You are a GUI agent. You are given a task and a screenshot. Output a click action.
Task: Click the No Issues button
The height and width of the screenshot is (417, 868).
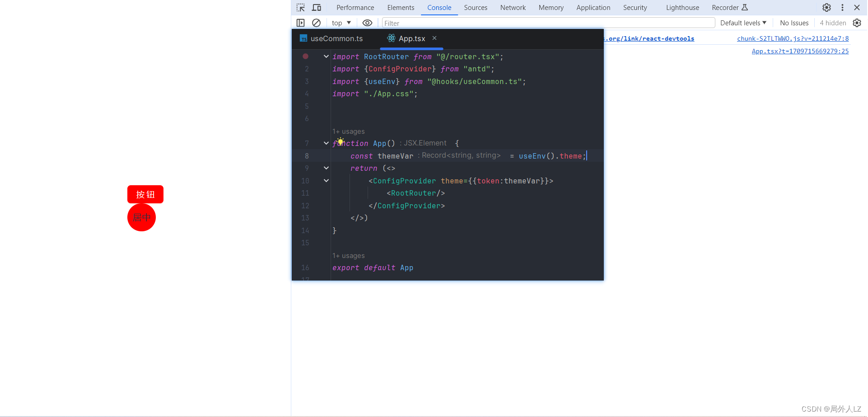(x=794, y=23)
